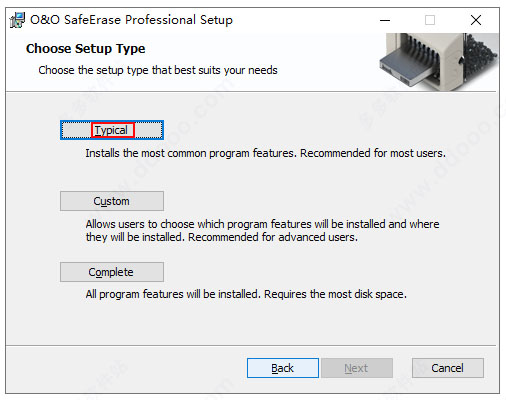Click the Custom option description text
The width and height of the screenshot is (506, 400).
click(x=262, y=230)
